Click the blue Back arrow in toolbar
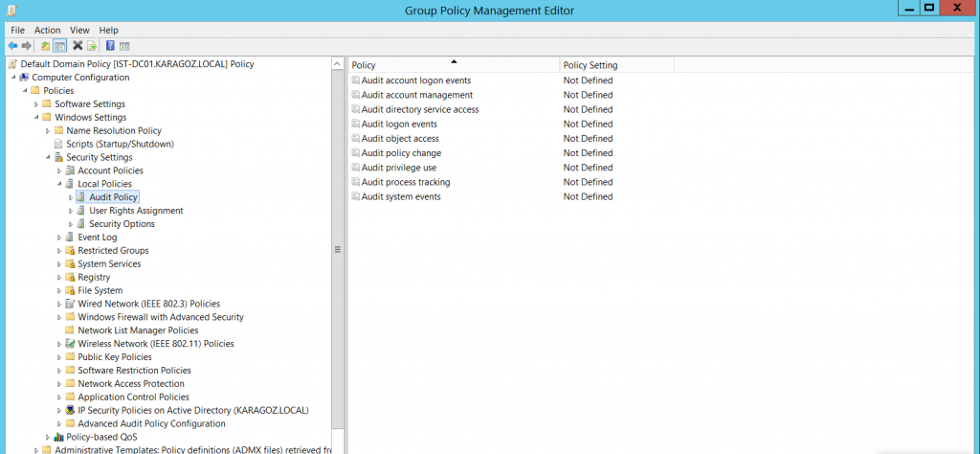The width and height of the screenshot is (980, 454). click(x=11, y=46)
